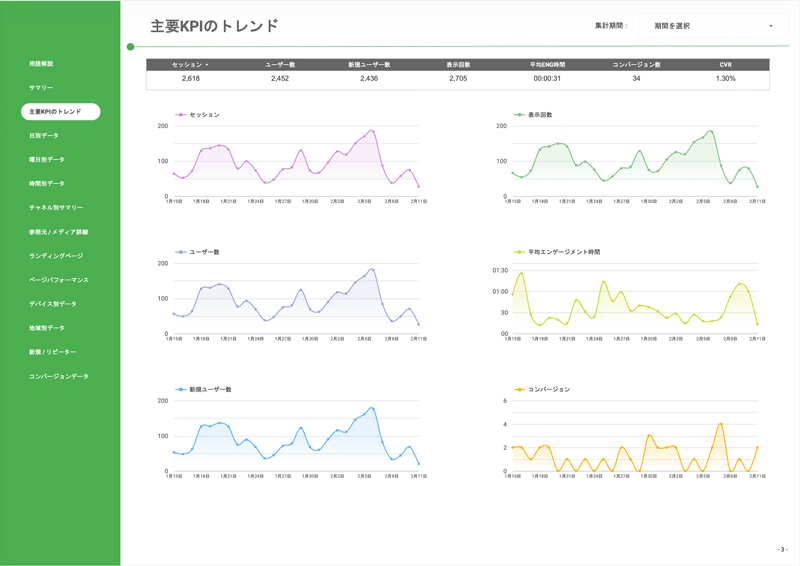Go to 日別データ page
The width and height of the screenshot is (800, 566).
click(x=44, y=136)
